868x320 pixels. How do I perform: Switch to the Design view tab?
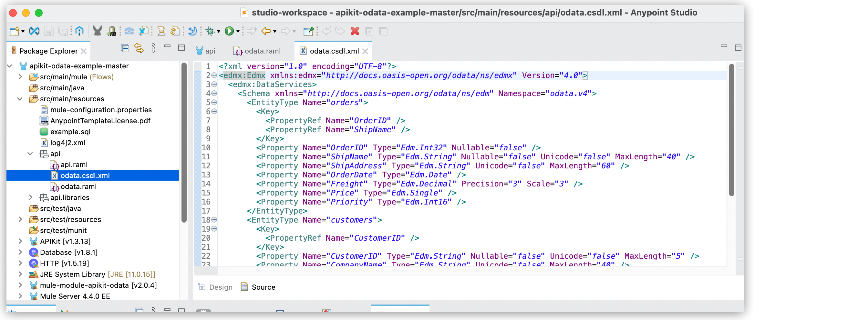215,287
